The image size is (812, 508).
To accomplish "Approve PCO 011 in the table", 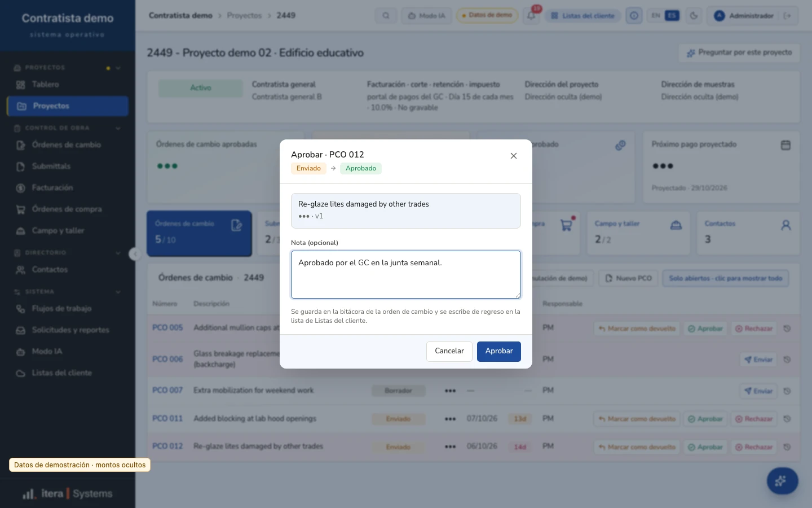I will click(x=705, y=419).
